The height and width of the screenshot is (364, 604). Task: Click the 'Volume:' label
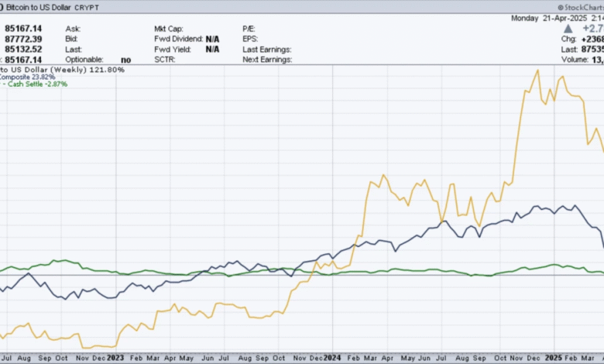click(575, 60)
